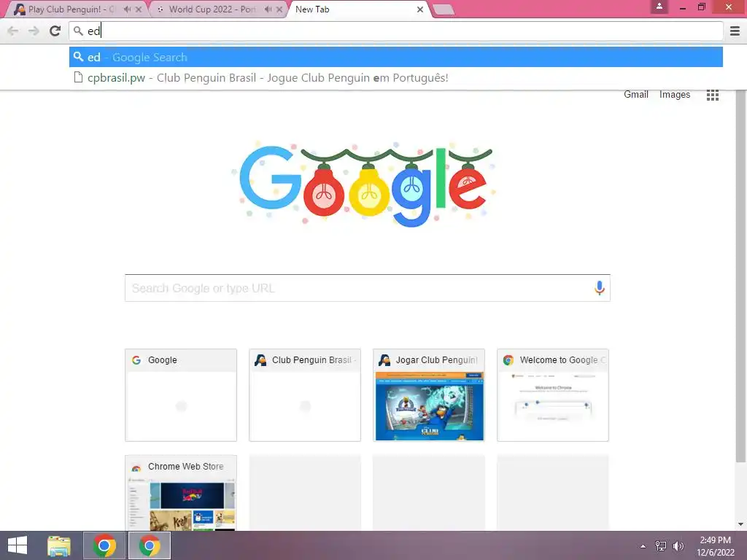
Task: Open a new tab with the tab button
Action: tap(444, 9)
